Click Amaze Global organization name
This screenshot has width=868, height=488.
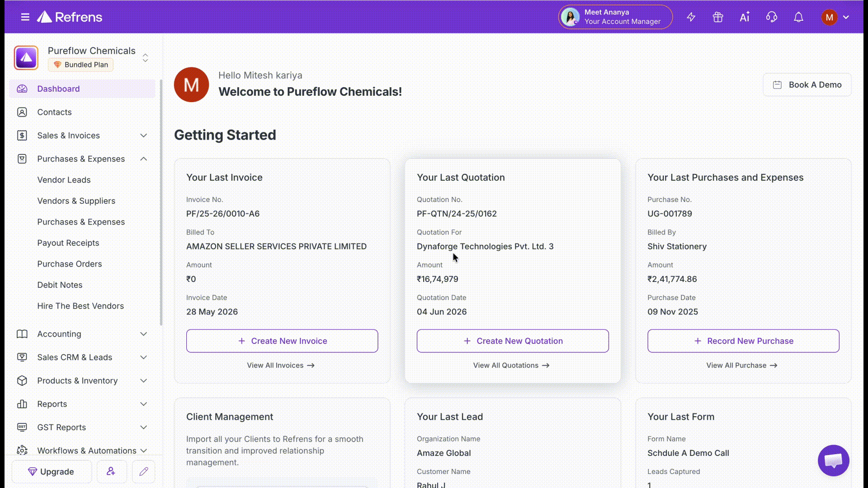(443, 453)
